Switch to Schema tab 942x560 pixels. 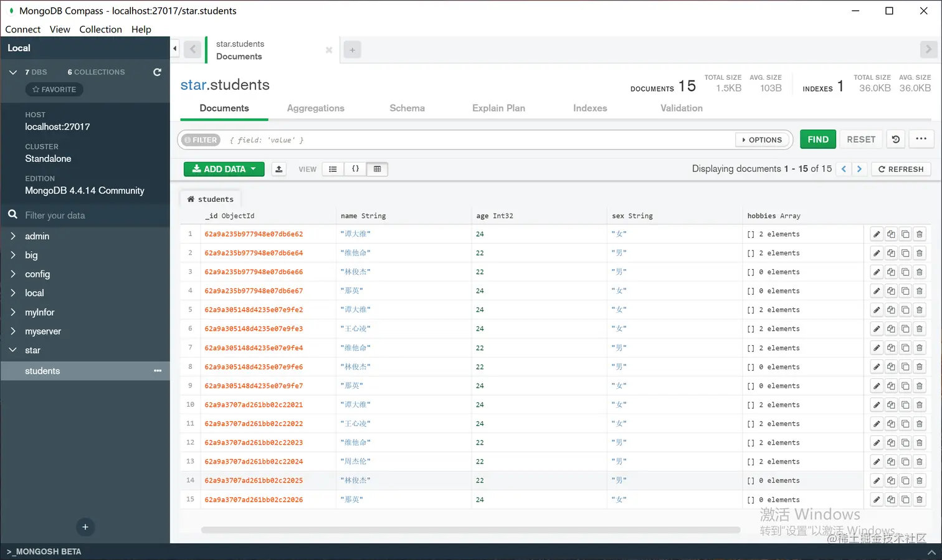pyautogui.click(x=407, y=108)
